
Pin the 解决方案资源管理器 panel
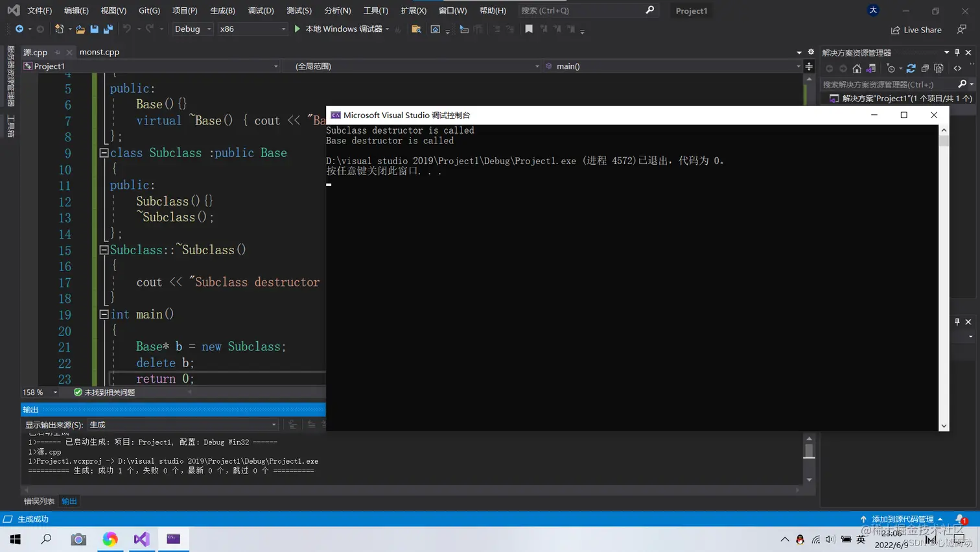click(957, 53)
